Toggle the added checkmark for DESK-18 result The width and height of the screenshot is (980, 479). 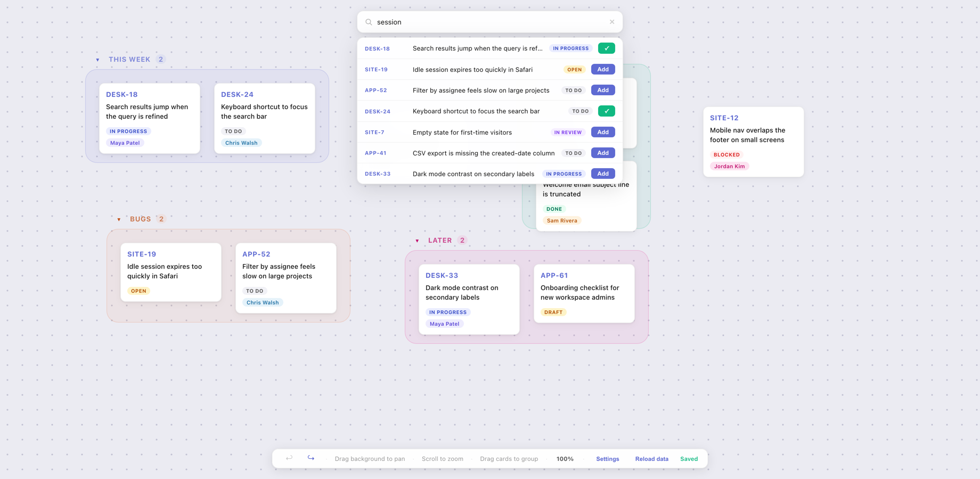[607, 48]
